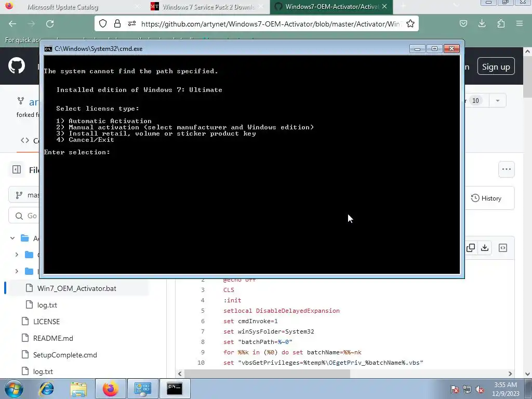Screen dimensions: 532x399
Task: Open the Windows Start menu
Action: pyautogui.click(x=14, y=389)
